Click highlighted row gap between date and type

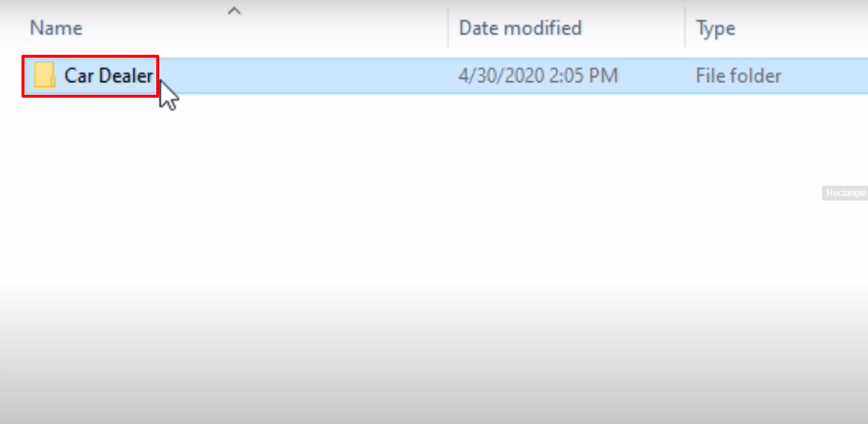pos(656,75)
